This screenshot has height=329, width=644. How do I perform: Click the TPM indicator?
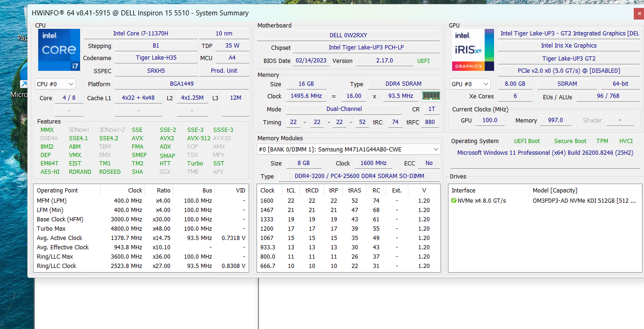click(602, 141)
